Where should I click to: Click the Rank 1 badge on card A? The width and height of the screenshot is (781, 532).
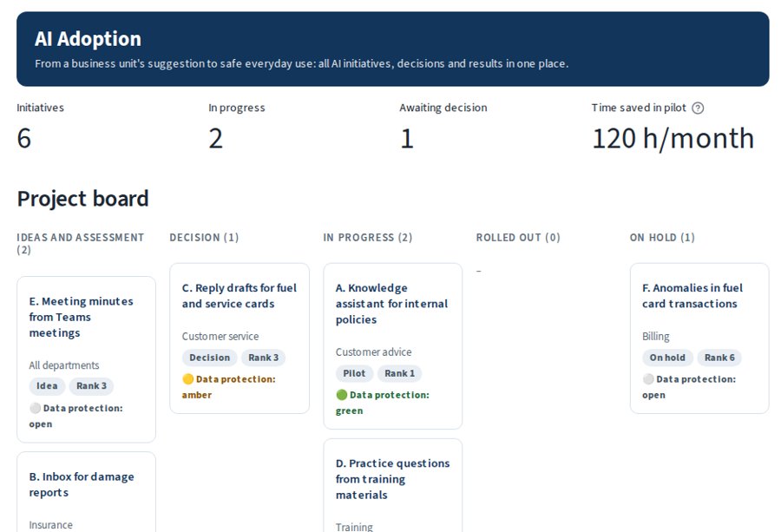point(399,373)
